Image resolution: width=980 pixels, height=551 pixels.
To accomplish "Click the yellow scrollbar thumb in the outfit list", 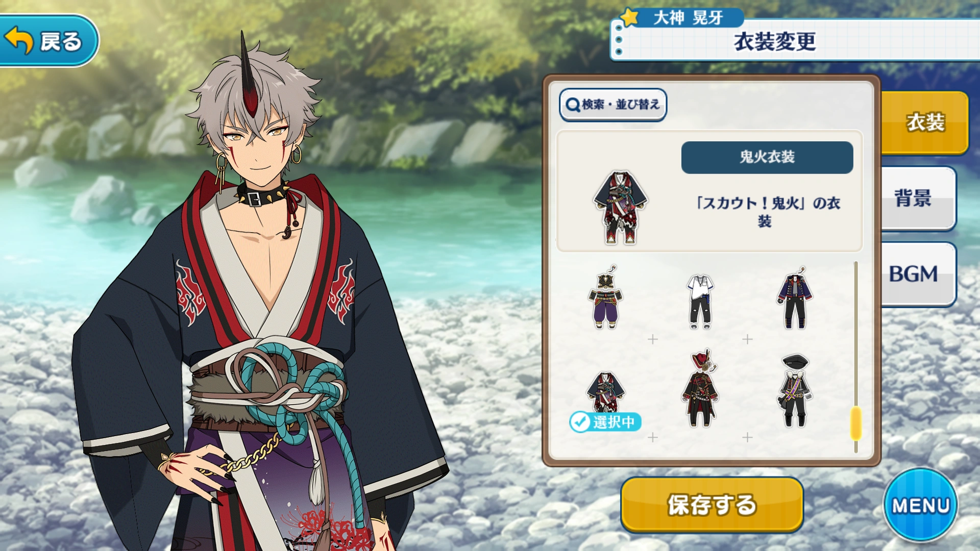I will (856, 423).
